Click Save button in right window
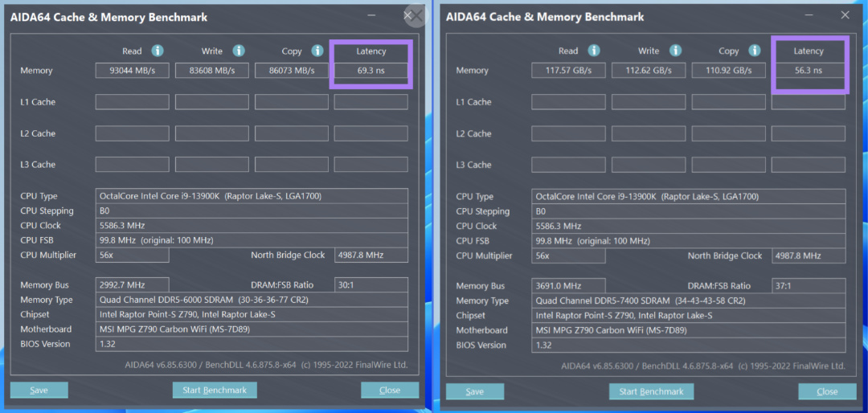 (475, 391)
